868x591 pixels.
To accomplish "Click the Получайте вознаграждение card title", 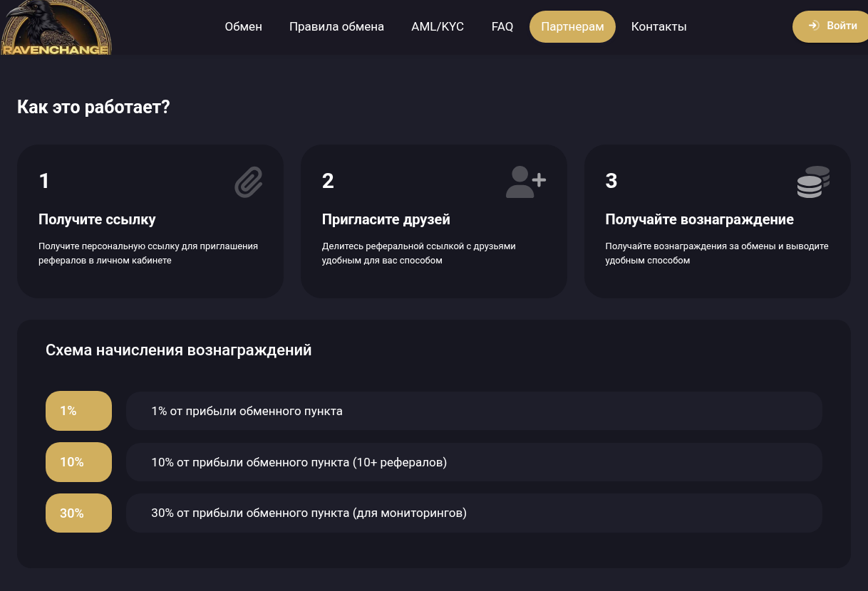I will [699, 219].
